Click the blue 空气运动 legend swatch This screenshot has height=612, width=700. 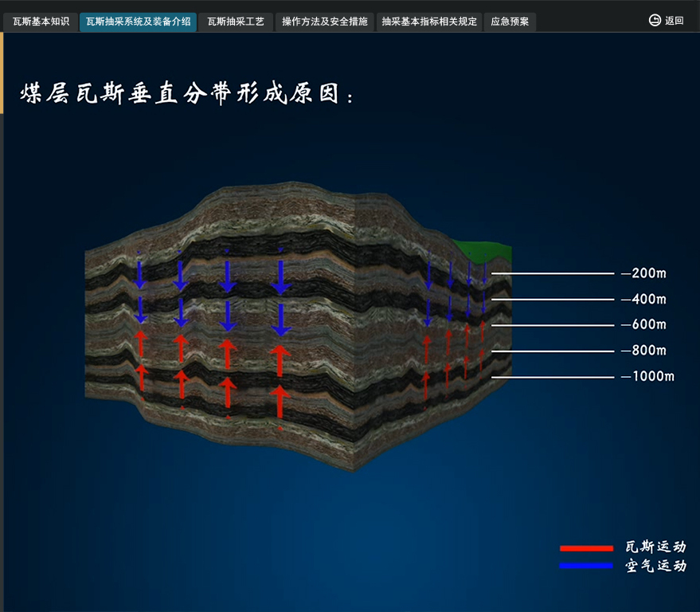click(586, 566)
